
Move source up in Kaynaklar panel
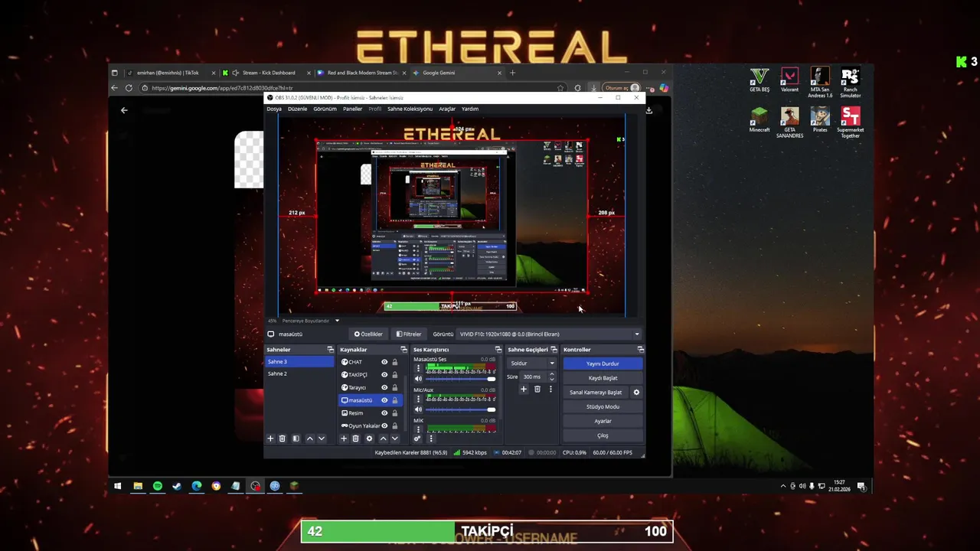383,439
